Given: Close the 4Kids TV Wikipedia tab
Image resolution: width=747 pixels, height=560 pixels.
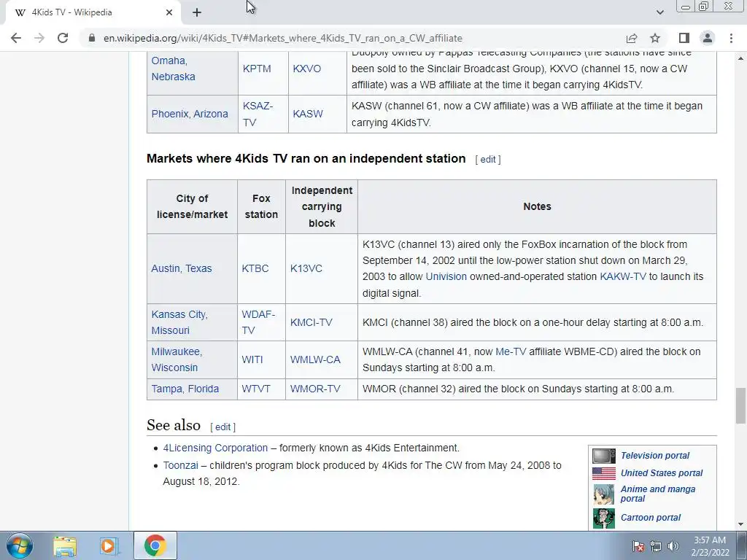Looking at the screenshot, I should (x=169, y=12).
